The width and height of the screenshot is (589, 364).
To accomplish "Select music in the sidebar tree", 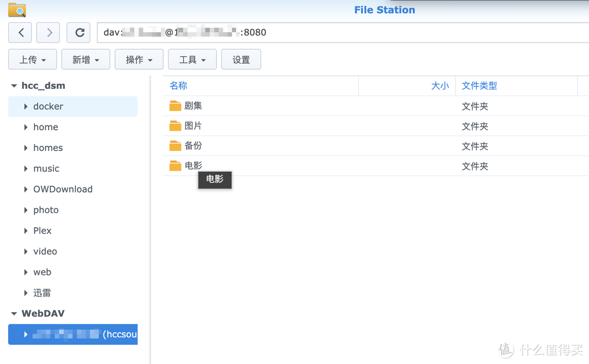I will point(46,168).
